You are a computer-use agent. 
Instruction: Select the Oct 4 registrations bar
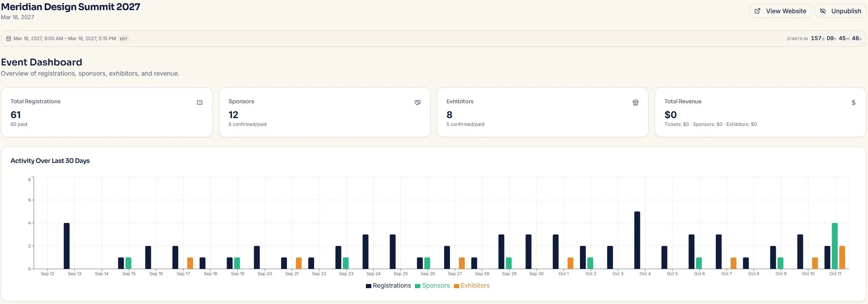pos(637,240)
